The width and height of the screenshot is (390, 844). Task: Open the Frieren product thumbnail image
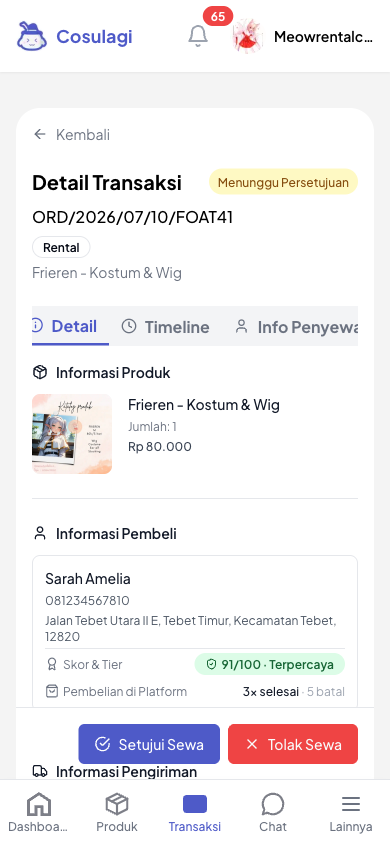tap(72, 434)
